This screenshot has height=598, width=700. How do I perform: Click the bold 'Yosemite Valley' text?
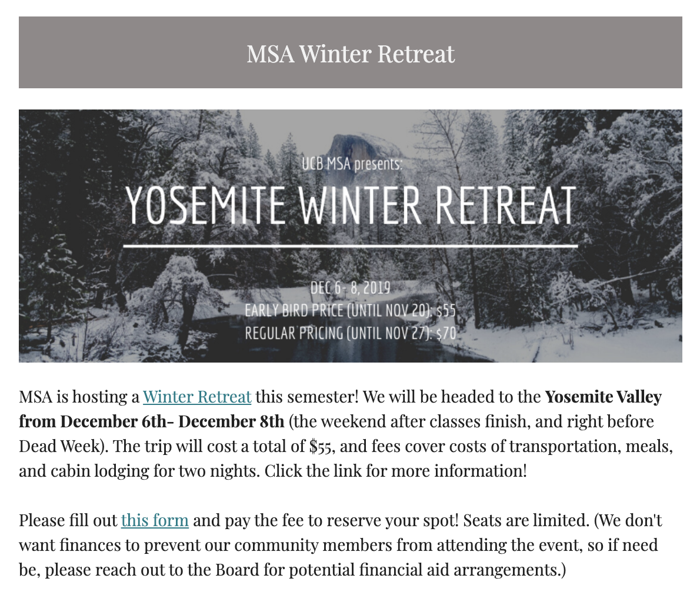coord(603,397)
